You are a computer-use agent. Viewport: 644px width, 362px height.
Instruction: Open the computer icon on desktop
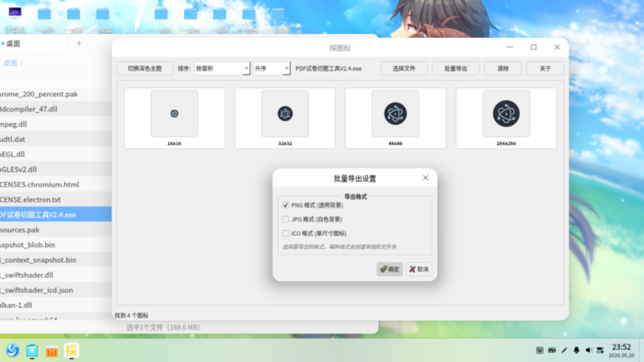pyautogui.click(x=15, y=19)
